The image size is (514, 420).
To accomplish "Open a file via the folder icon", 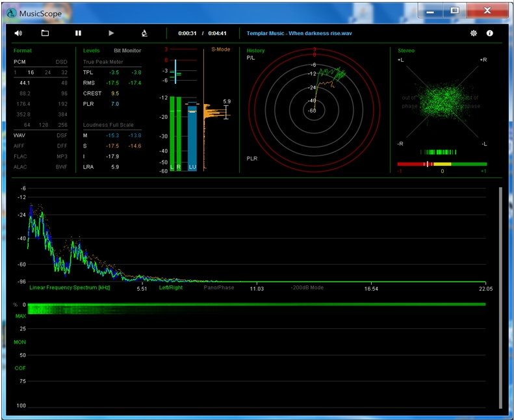I will click(x=45, y=33).
